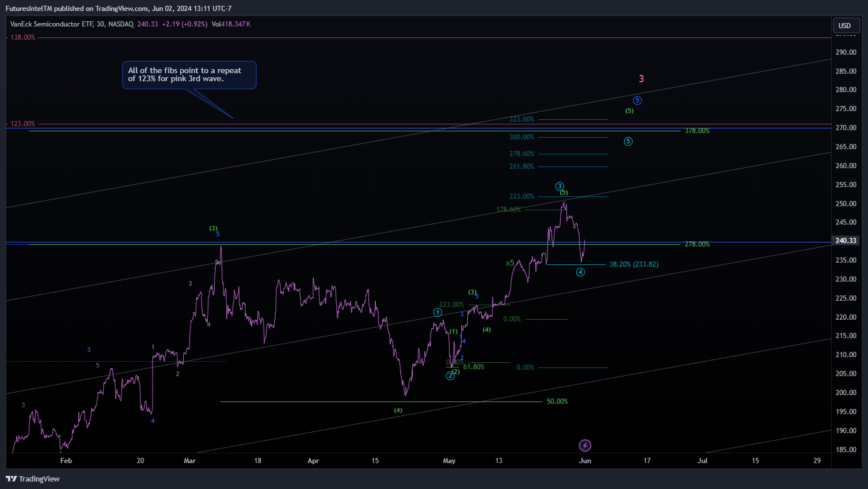Viewport: 868px width, 489px height.
Task: Click the 138.00% fib level label
Action: pos(23,37)
